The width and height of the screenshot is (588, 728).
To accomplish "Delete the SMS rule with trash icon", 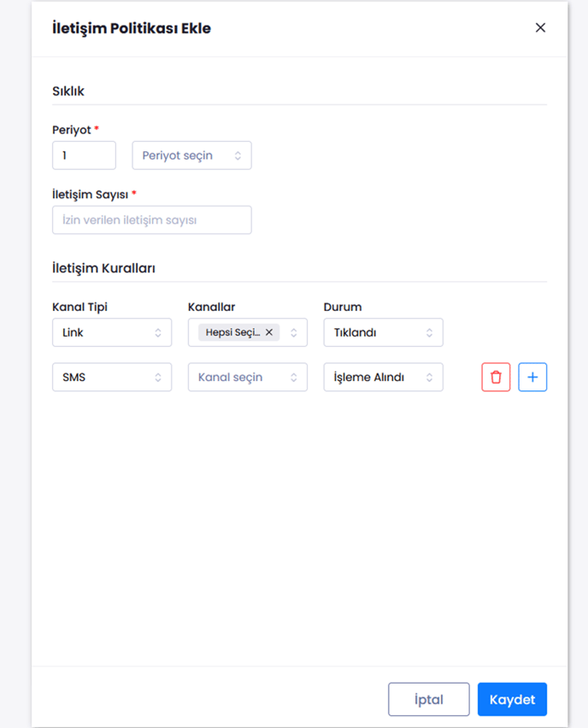I will 496,377.
